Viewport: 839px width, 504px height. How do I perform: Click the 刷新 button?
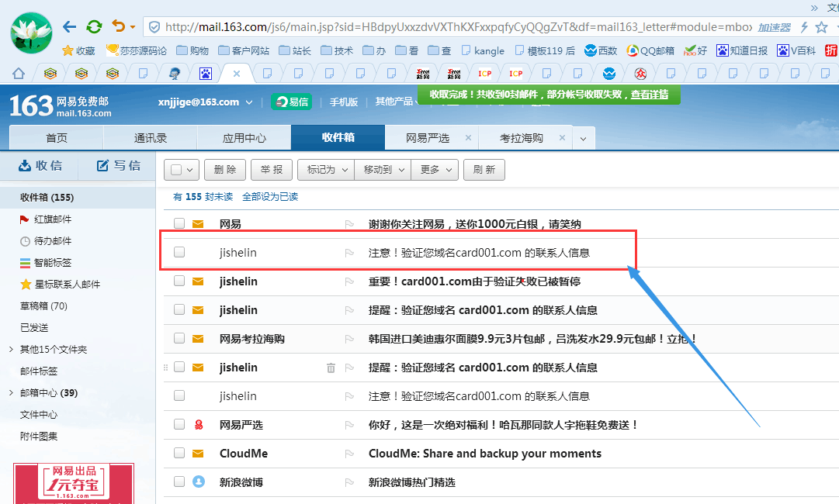coord(484,170)
